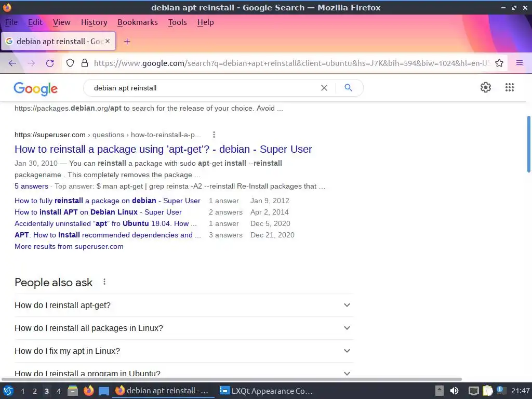Expand 'How do I reinstall all packages in Linux?'
Image resolution: width=532 pixels, height=399 pixels.
click(184, 328)
